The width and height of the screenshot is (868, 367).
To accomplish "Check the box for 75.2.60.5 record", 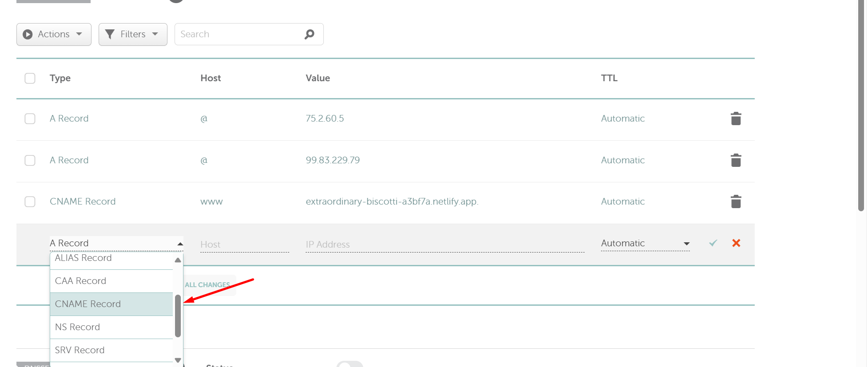I will point(30,118).
